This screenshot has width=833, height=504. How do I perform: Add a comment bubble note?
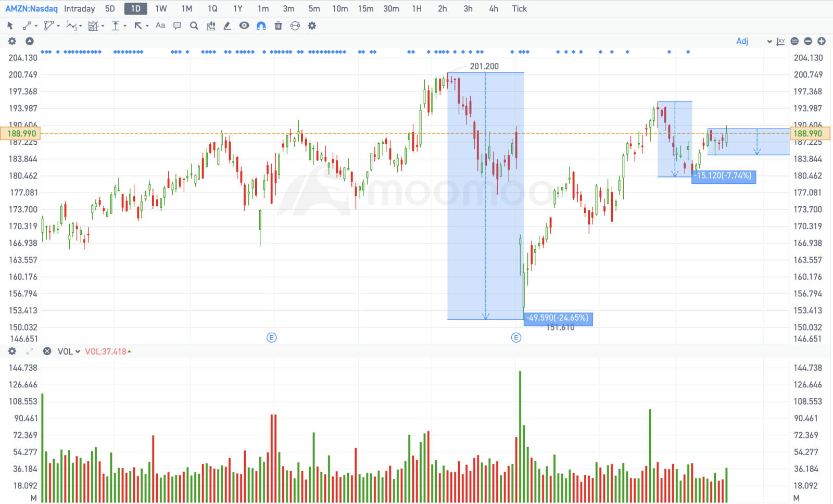[x=177, y=26]
